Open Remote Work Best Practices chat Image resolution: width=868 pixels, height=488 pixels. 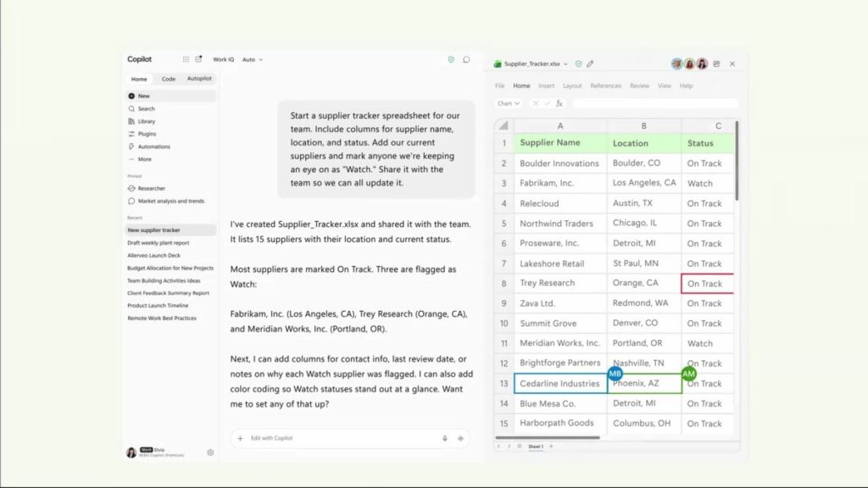[162, 319]
